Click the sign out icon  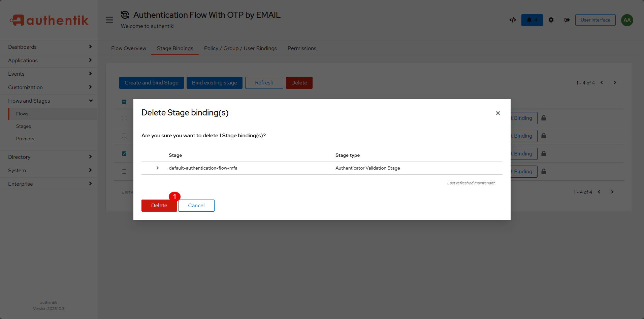tap(567, 20)
